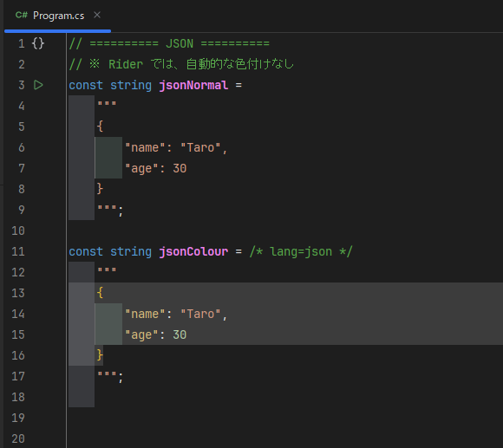Click "name" key on line 14

coord(145,314)
